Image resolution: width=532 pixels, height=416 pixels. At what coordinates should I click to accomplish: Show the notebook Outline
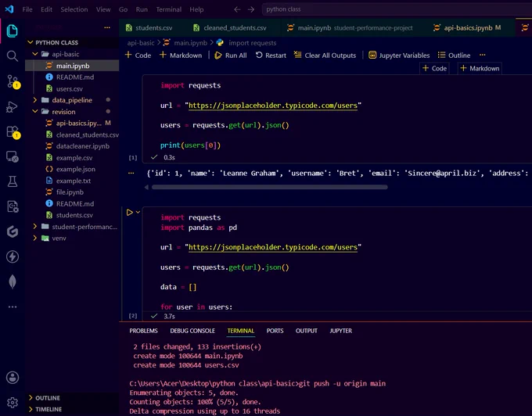click(x=454, y=56)
